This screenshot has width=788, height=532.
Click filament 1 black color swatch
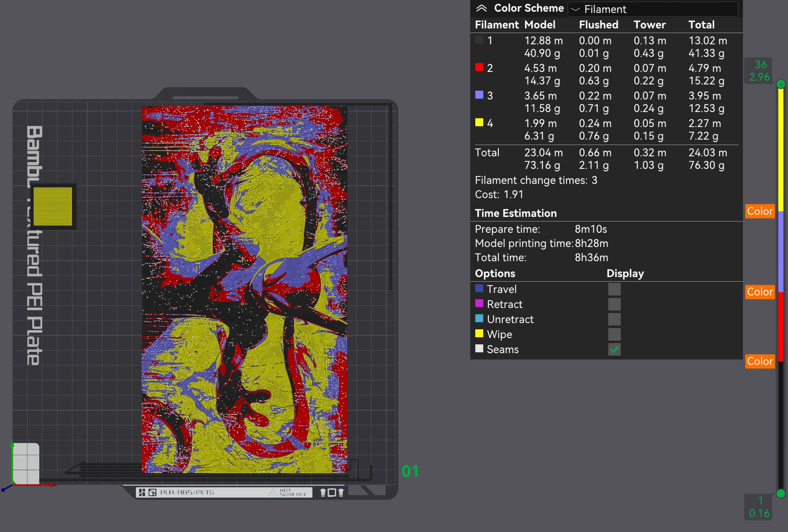pos(479,40)
